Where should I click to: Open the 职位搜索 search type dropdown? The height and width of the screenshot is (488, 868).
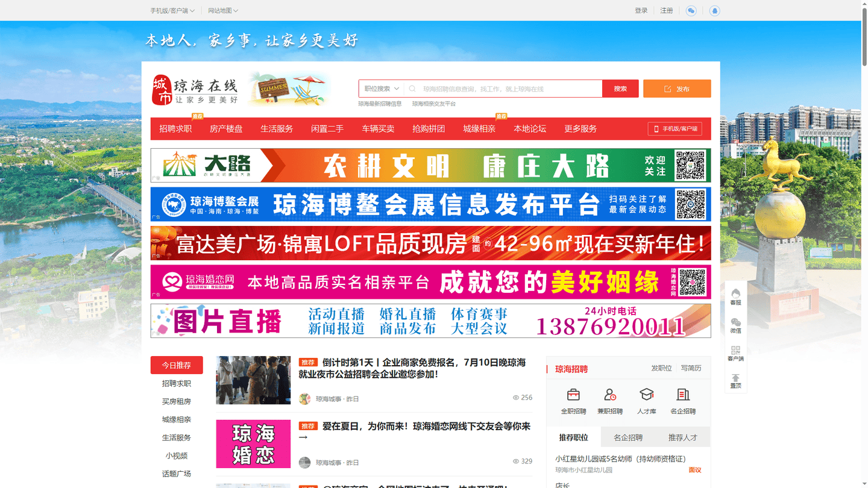click(382, 89)
